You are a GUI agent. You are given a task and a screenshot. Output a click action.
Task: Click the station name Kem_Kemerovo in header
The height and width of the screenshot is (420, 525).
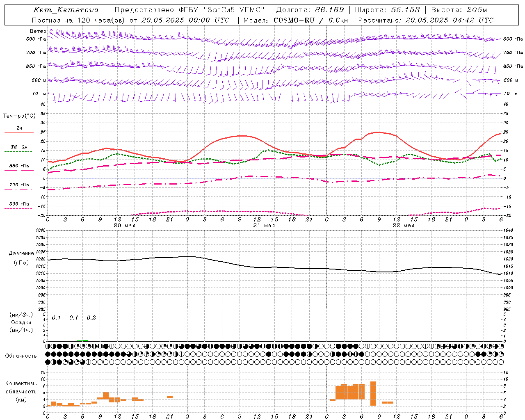[66, 10]
